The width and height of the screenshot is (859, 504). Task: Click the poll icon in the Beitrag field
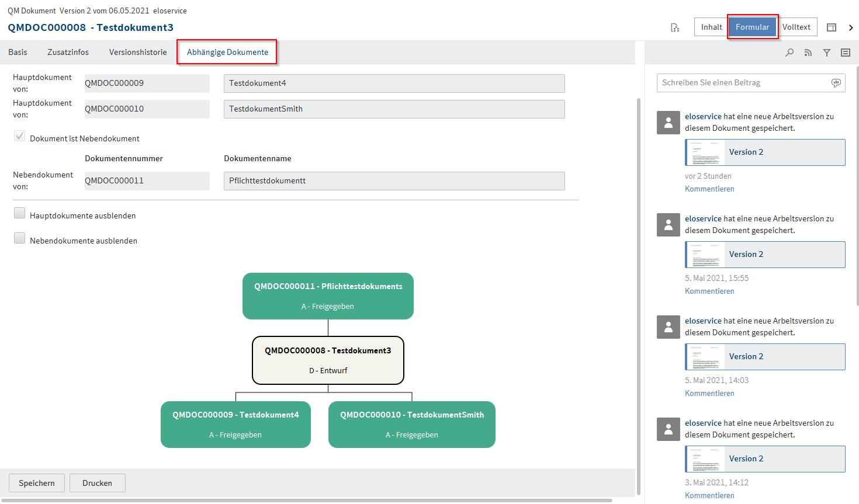836,83
